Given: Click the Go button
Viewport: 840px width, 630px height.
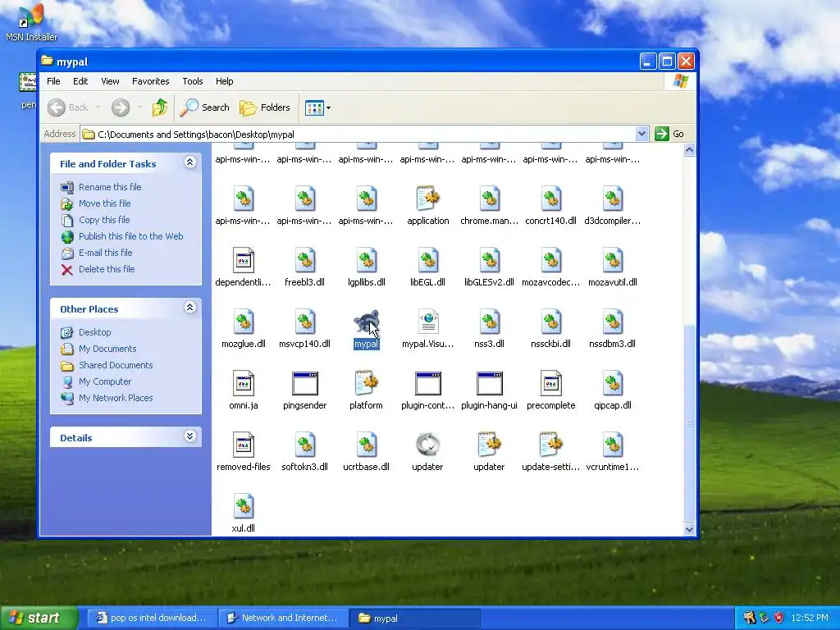Looking at the screenshot, I should [x=669, y=134].
